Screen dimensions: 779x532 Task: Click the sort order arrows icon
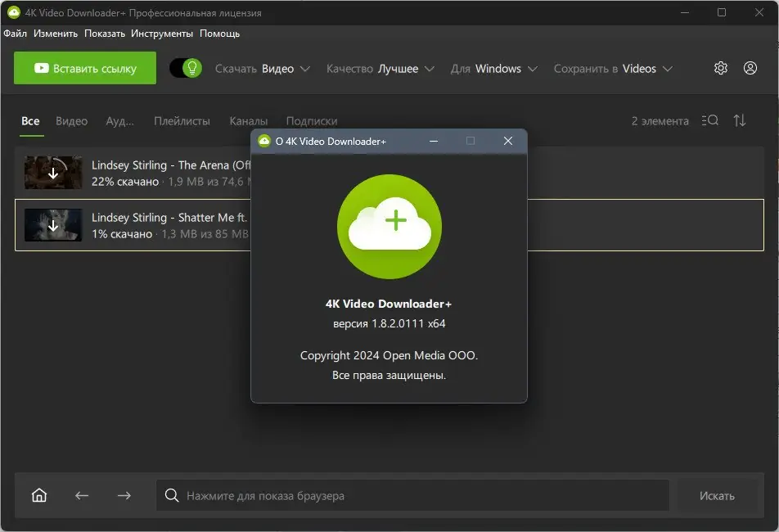point(740,120)
